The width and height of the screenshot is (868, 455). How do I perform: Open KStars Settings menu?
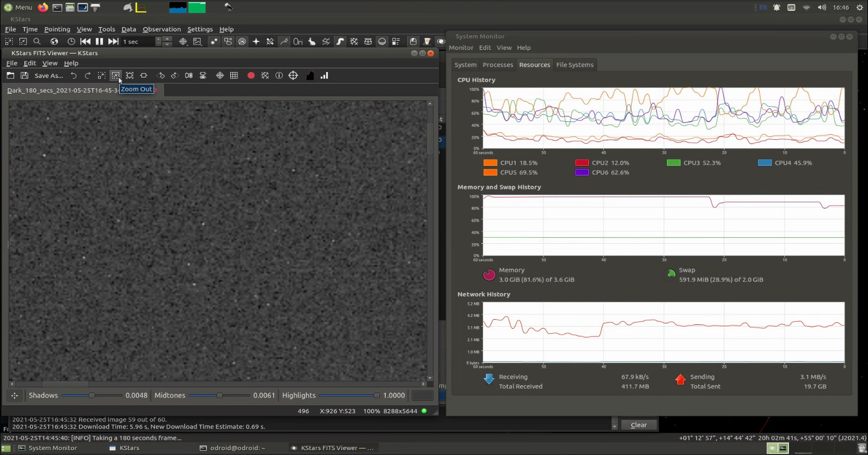pos(200,29)
